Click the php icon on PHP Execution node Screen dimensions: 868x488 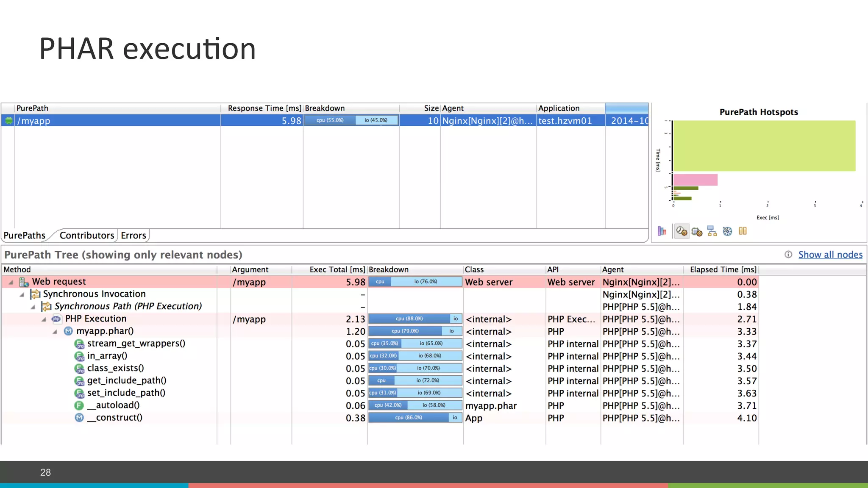[x=56, y=319]
